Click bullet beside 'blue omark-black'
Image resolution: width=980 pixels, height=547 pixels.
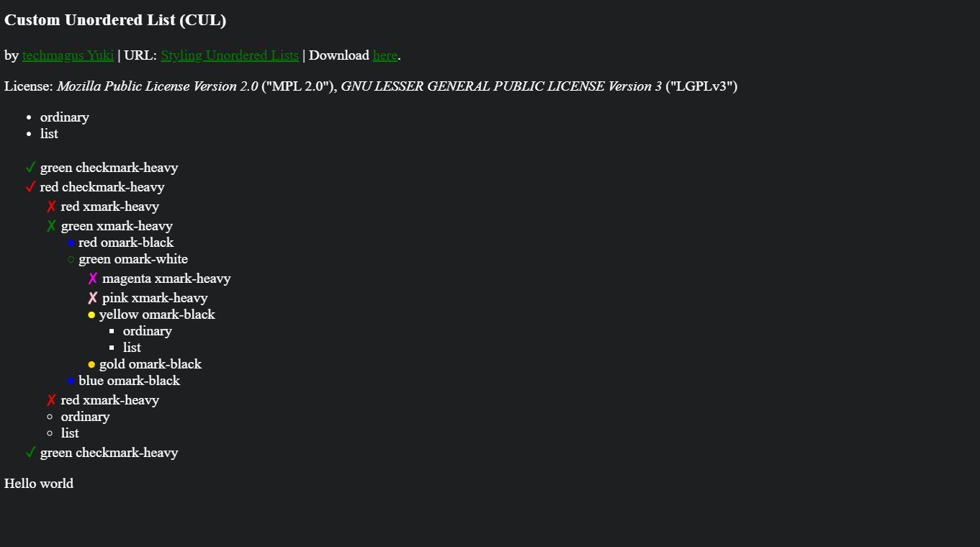71,381
